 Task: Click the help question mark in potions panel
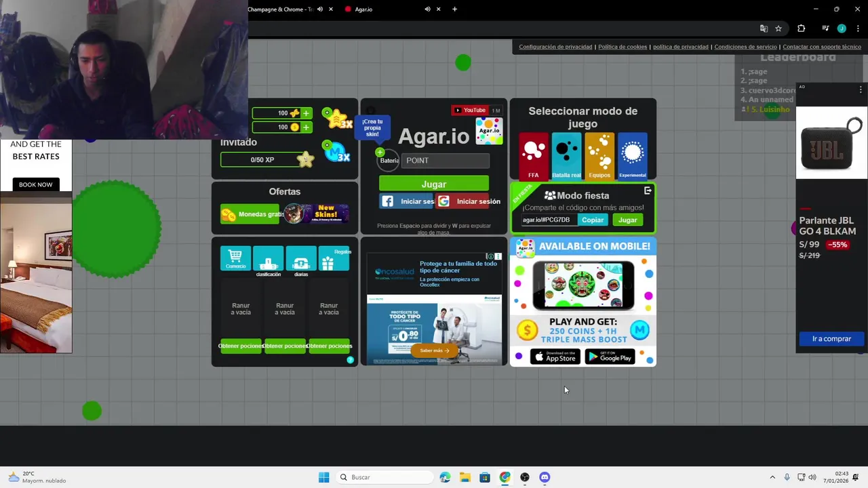[350, 360]
